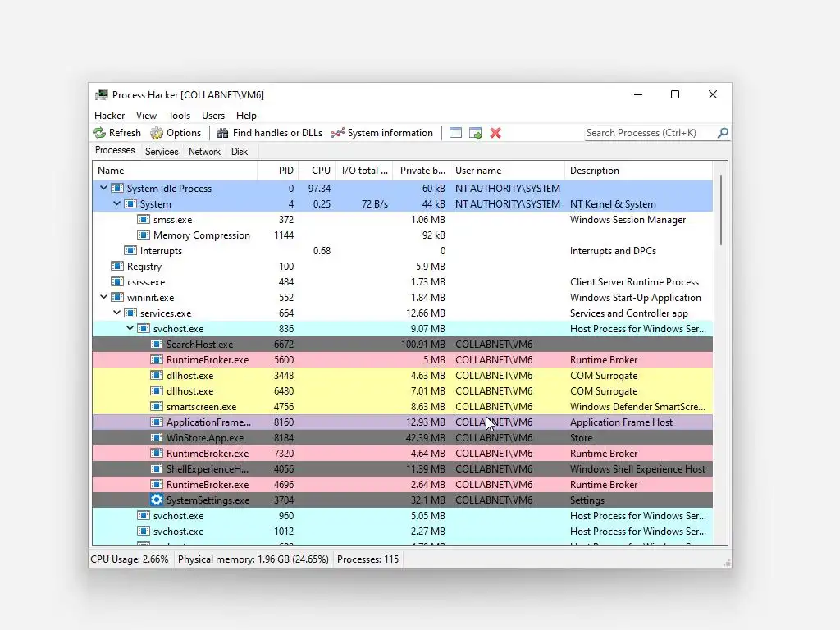Click the Interrupts row icon

coord(130,251)
